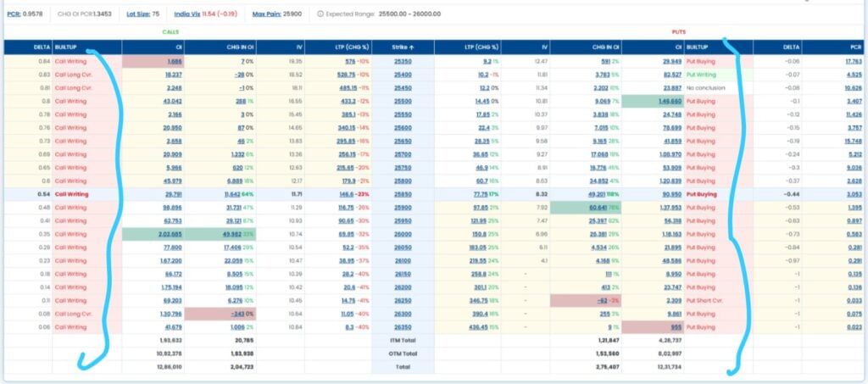Open the PCR link in top bar
Screen dimensions: 868x384
(x=12, y=14)
